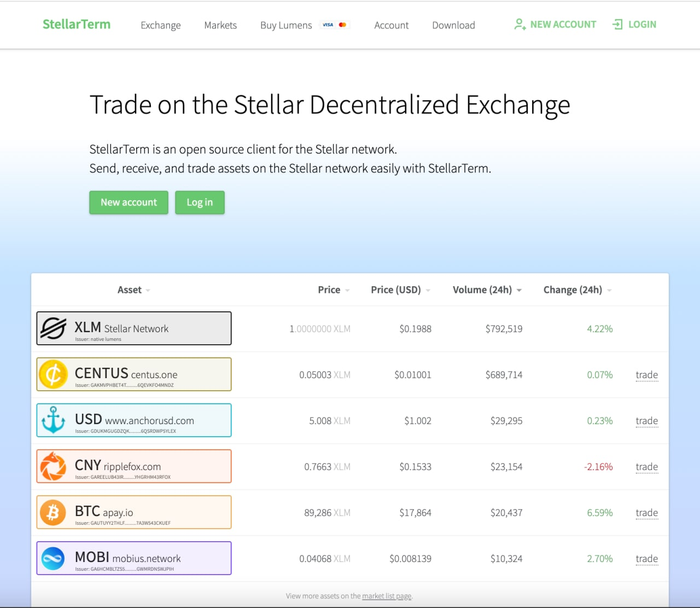This screenshot has width=700, height=608.
Task: Open the Exchange menu item
Action: pyautogui.click(x=160, y=25)
